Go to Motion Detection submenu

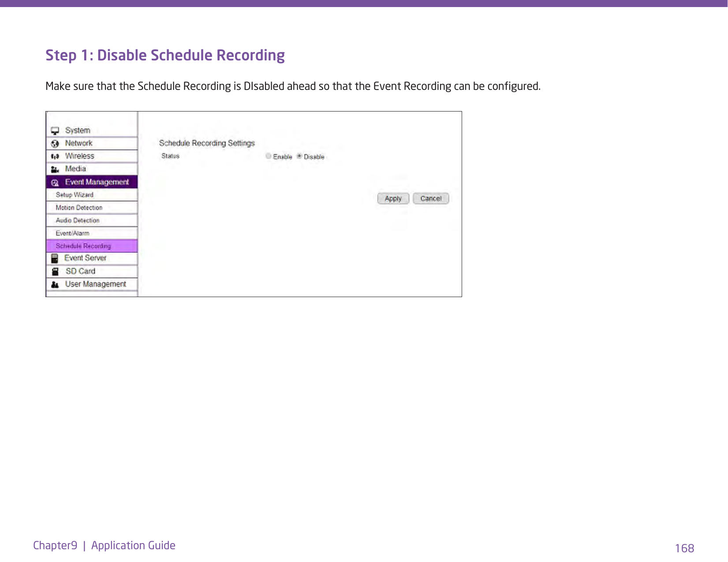92,208
